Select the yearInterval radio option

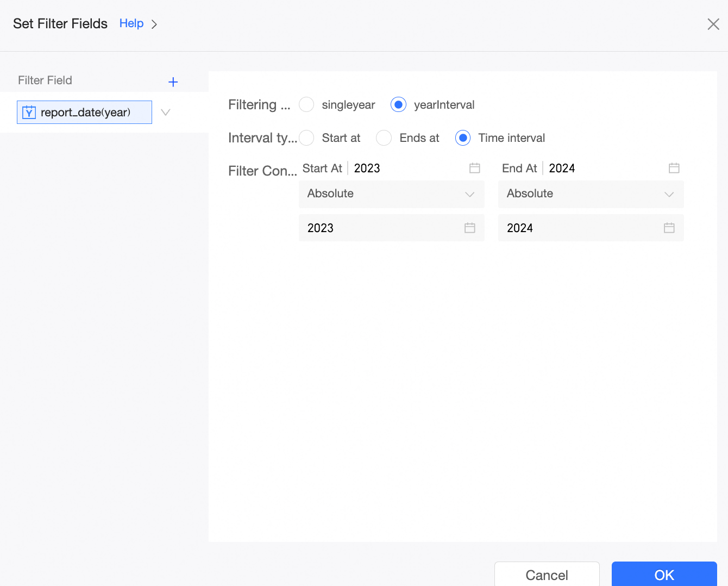pos(398,104)
